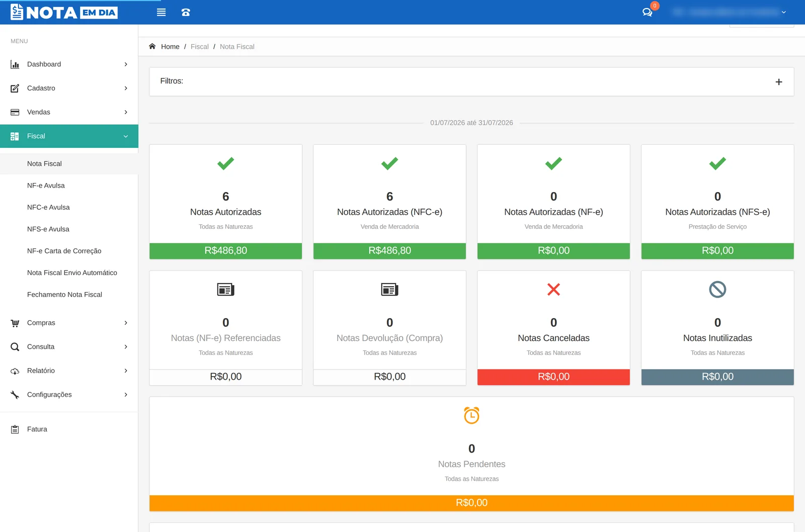Click the Nota em Dia logo
Screen dimensions: 805x532
[x=64, y=12]
